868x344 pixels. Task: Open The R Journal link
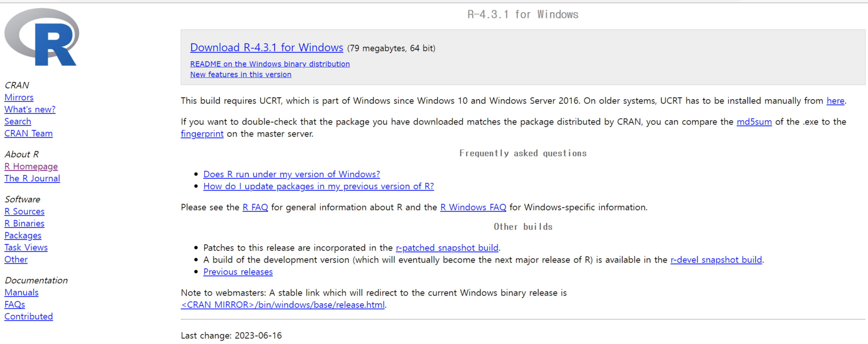click(32, 179)
